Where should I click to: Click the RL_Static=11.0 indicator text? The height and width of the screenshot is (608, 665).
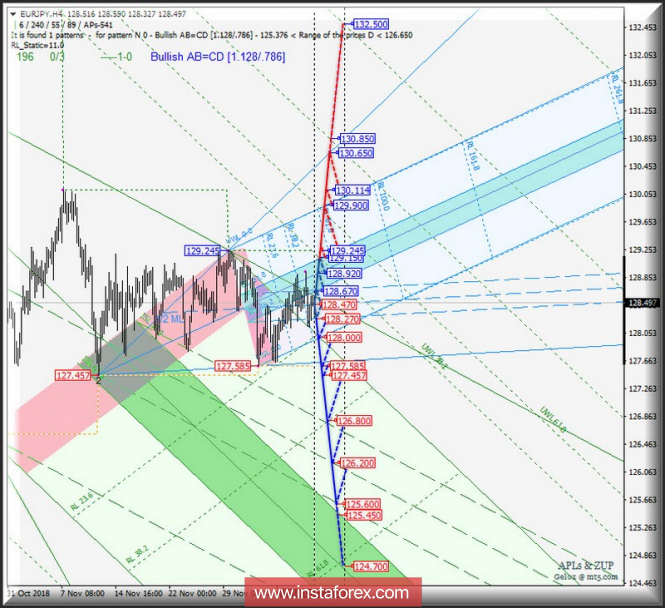coord(37,45)
